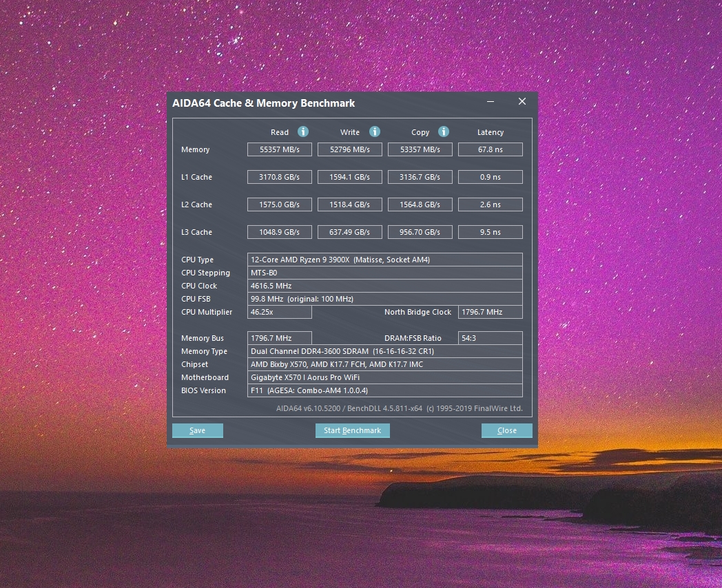The image size is (722, 588).
Task: Click the Memory row label
Action: [195, 149]
